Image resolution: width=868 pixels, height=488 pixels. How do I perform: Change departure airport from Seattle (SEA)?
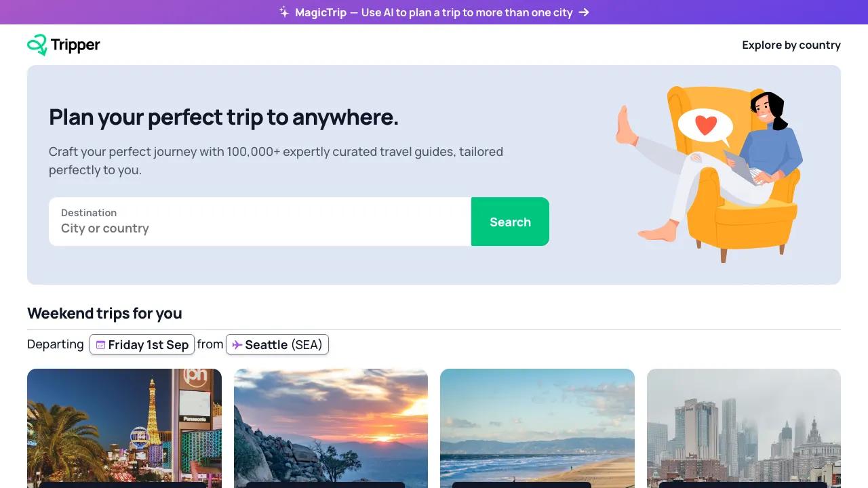tap(277, 344)
